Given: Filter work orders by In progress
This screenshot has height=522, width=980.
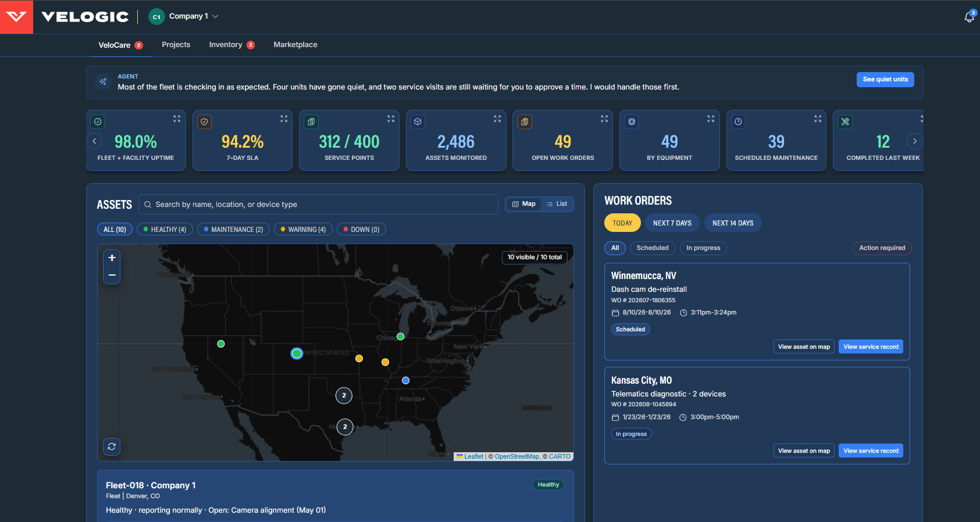Looking at the screenshot, I should point(703,248).
